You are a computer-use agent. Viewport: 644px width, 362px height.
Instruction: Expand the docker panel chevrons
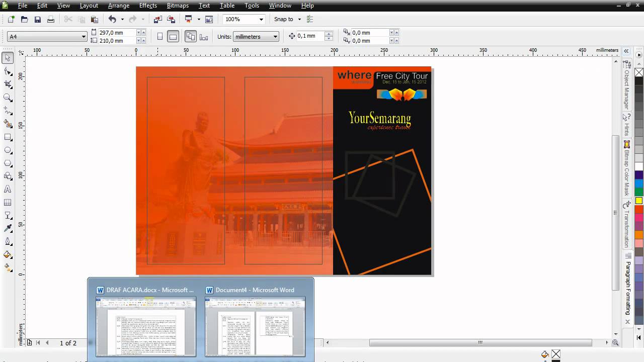(x=626, y=51)
